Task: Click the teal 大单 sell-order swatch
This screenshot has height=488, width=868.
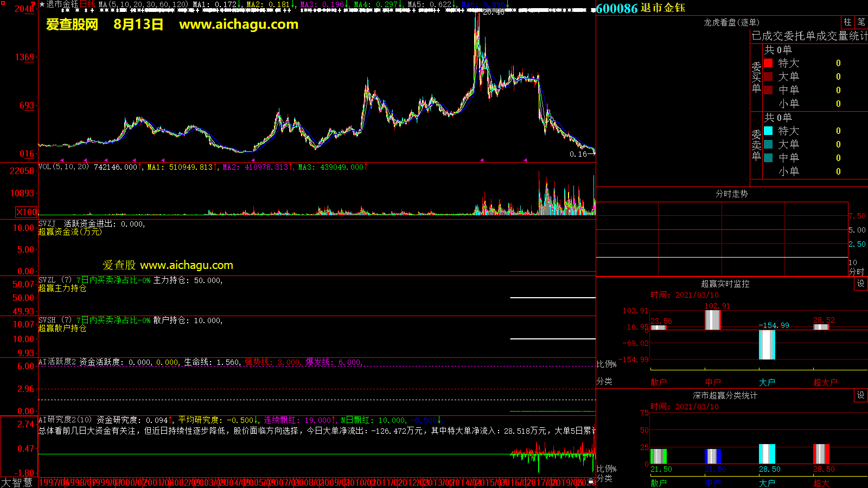Action: pyautogui.click(x=768, y=144)
